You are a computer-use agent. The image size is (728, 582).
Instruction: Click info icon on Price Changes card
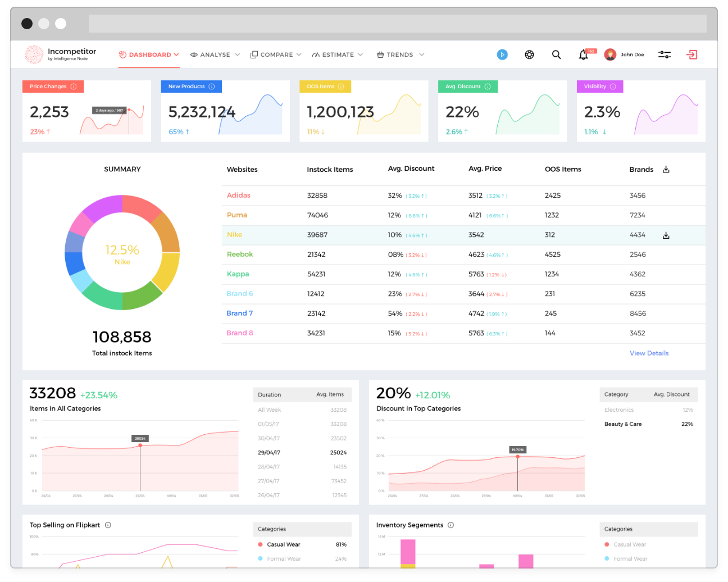[x=74, y=87]
